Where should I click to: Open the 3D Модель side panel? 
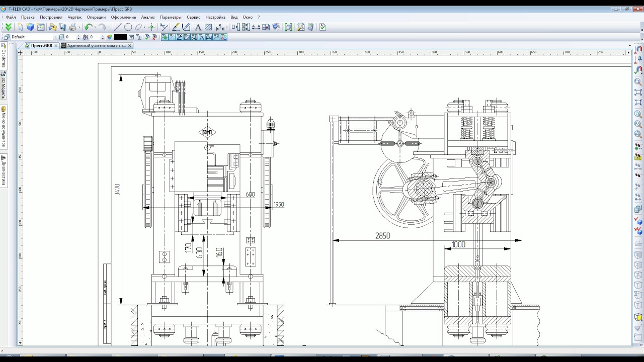pos(4,85)
